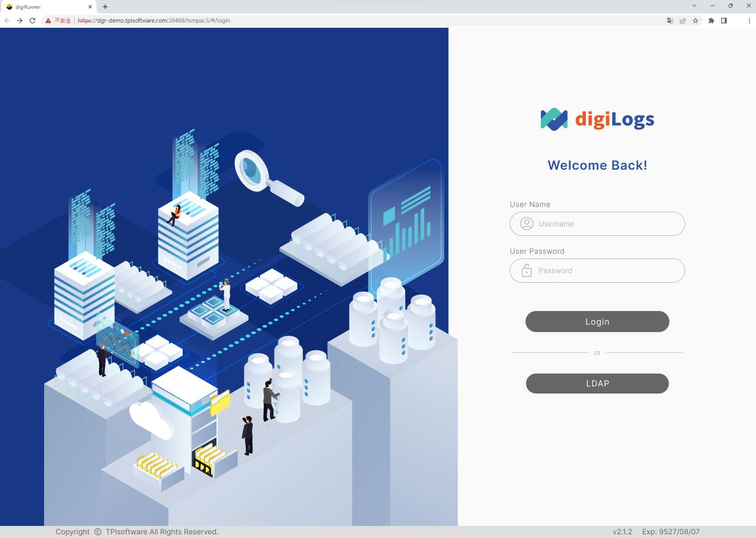Open the Google Translate icon in the toolbar

pos(670,20)
